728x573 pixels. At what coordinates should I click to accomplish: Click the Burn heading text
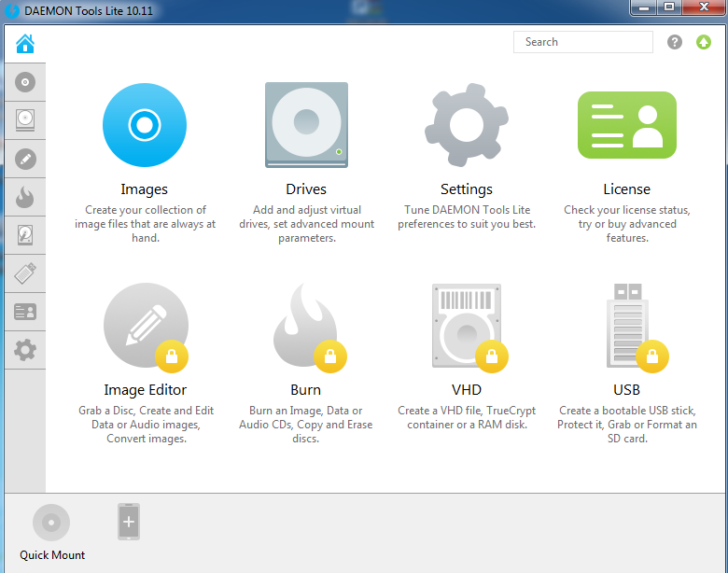pos(305,389)
